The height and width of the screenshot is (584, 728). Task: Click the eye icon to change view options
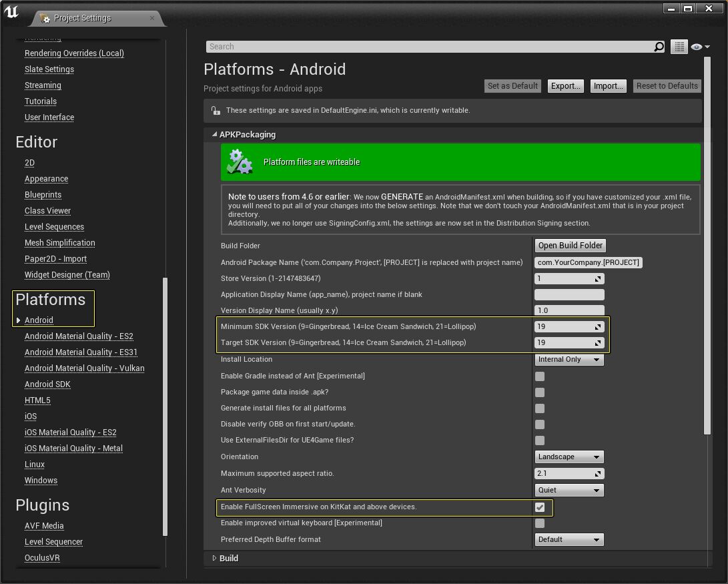click(x=696, y=46)
